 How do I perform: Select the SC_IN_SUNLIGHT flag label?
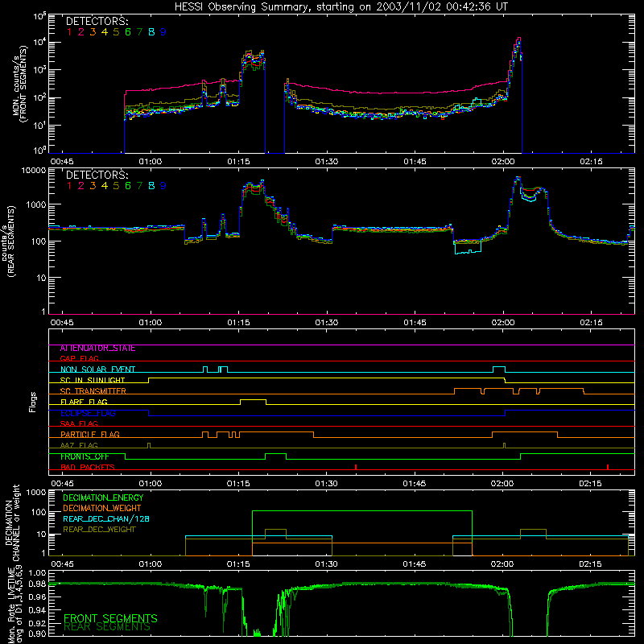point(93,380)
